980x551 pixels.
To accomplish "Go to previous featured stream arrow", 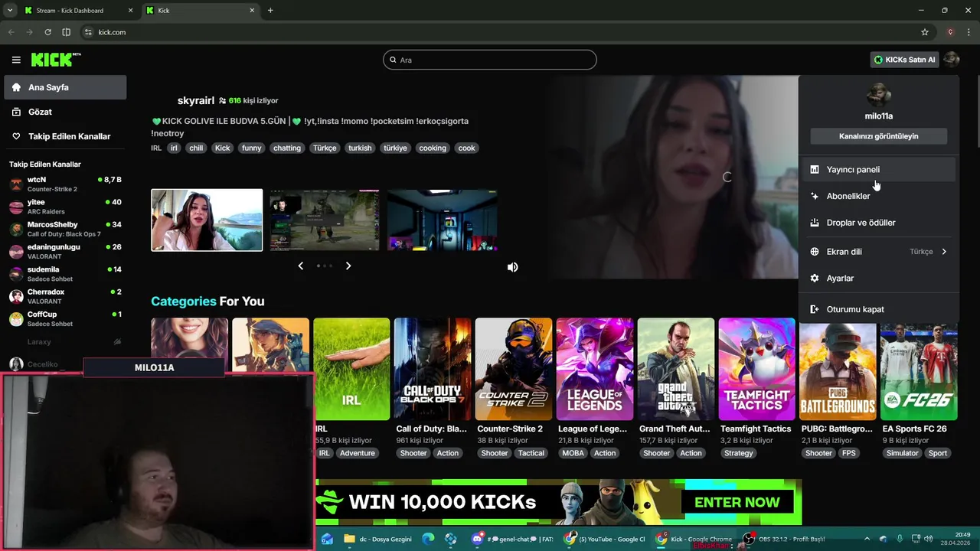I will coord(300,266).
